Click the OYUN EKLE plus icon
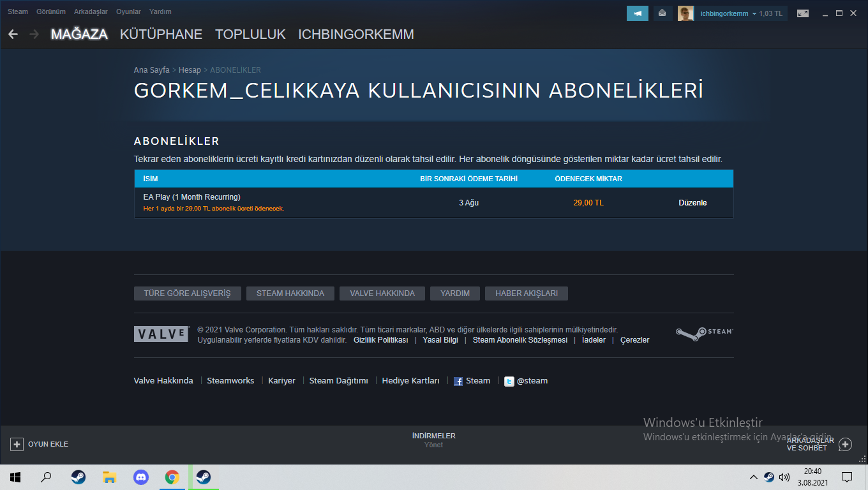This screenshot has width=868, height=490. point(17,444)
